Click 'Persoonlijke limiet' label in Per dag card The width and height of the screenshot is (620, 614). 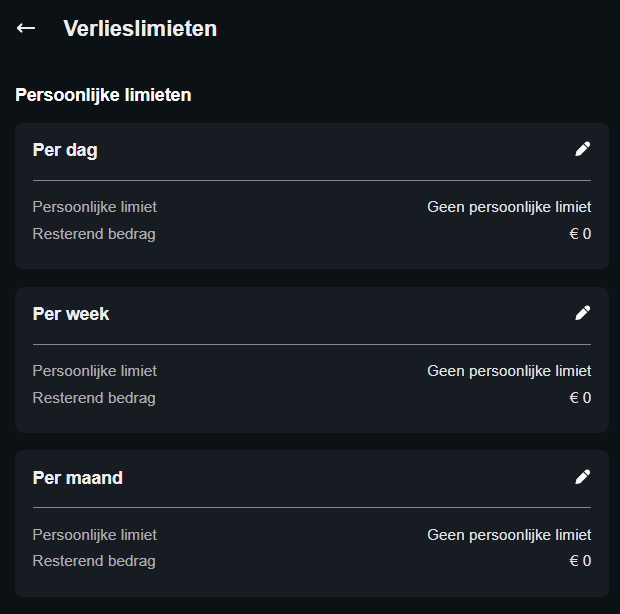click(x=94, y=207)
